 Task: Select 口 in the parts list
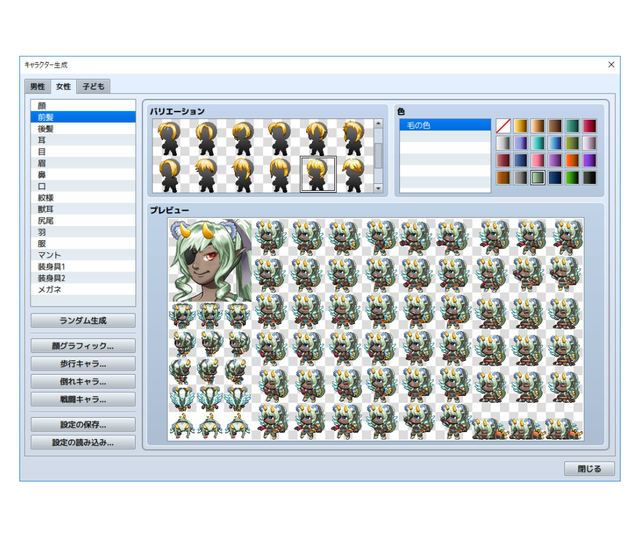83,186
